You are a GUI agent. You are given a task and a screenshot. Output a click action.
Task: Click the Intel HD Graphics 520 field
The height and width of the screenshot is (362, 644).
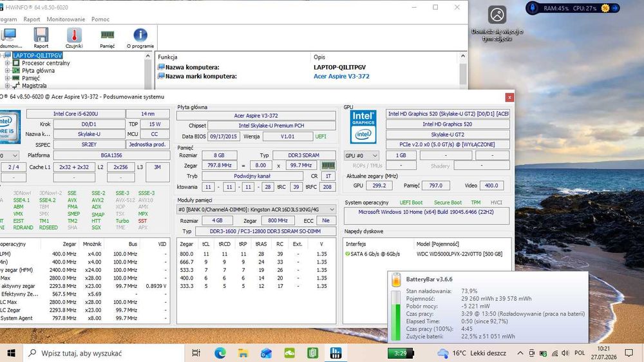[448, 124]
